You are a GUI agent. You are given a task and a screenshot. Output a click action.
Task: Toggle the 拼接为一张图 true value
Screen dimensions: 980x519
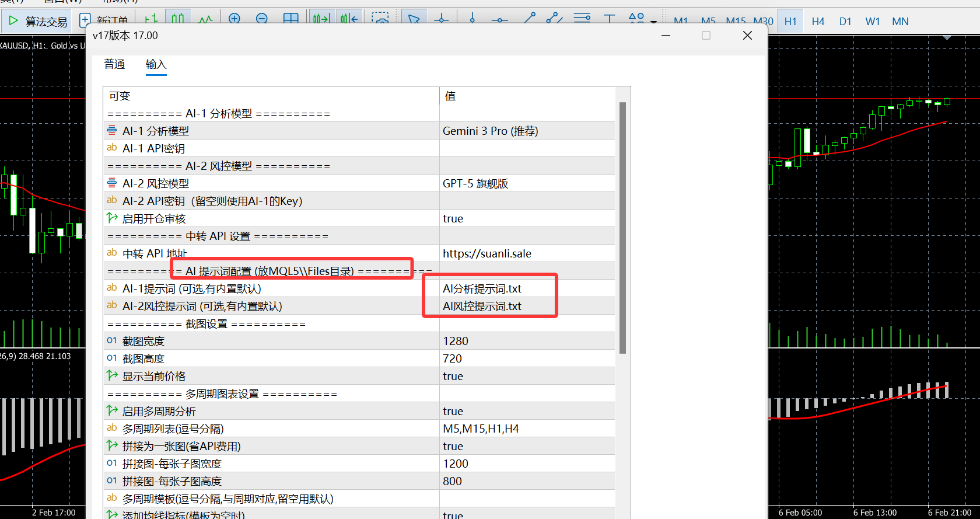(527, 446)
